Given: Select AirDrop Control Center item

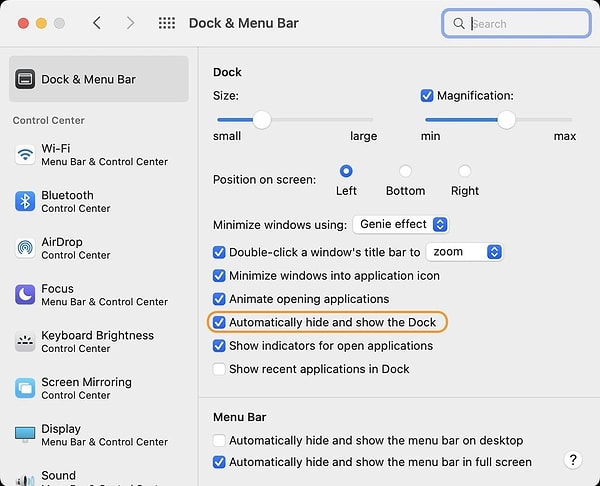Looking at the screenshot, I should point(99,248).
